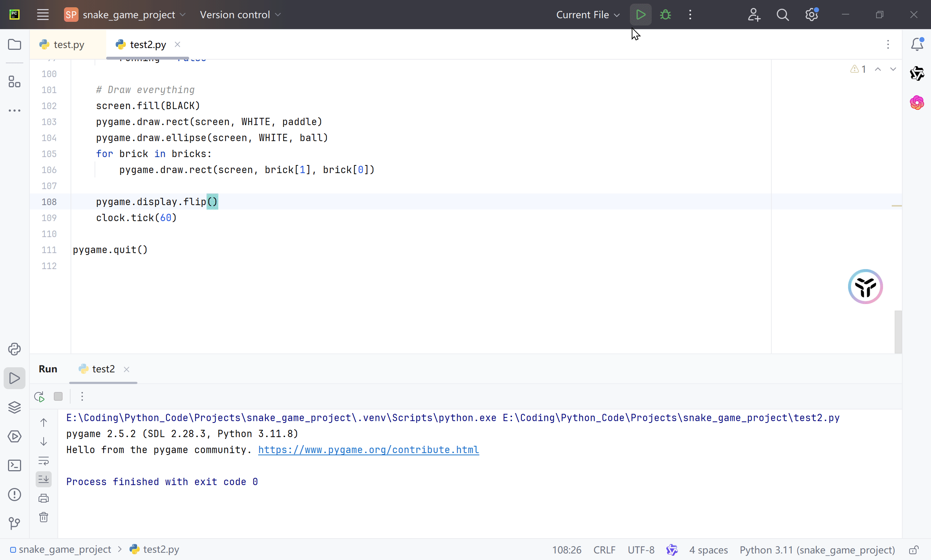Open the Git version control tool window
The image size is (931, 560).
coord(14,523)
